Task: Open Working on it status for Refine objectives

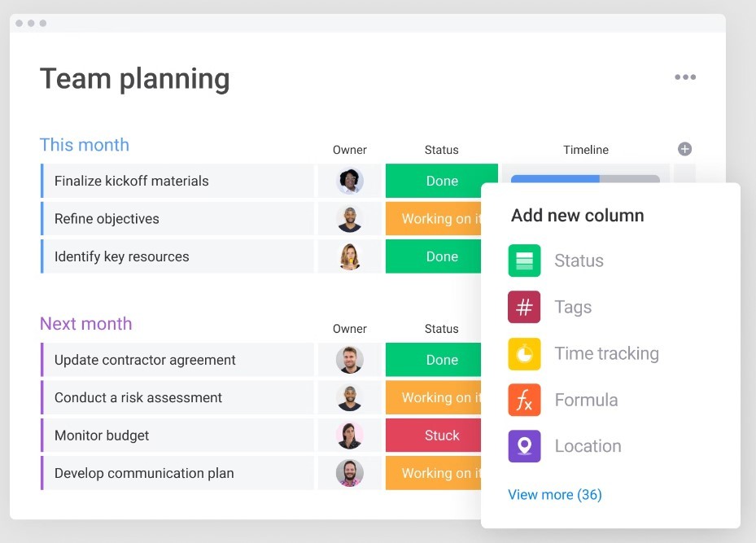Action: tap(434, 219)
